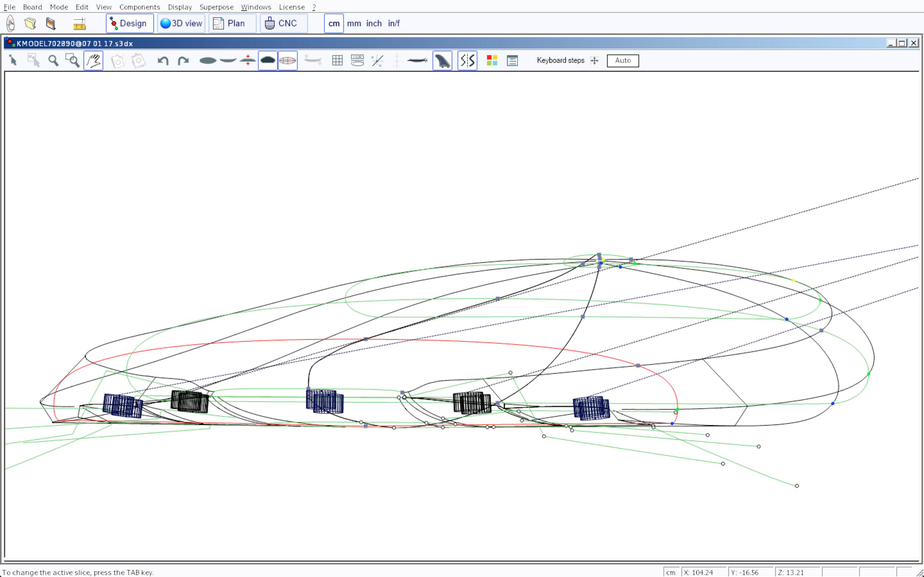Image resolution: width=924 pixels, height=577 pixels.
Task: Open the grid display icon
Action: 337,61
